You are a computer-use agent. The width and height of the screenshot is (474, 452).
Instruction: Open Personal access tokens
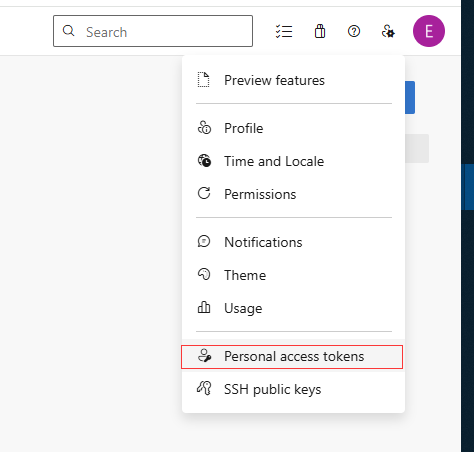click(x=293, y=356)
